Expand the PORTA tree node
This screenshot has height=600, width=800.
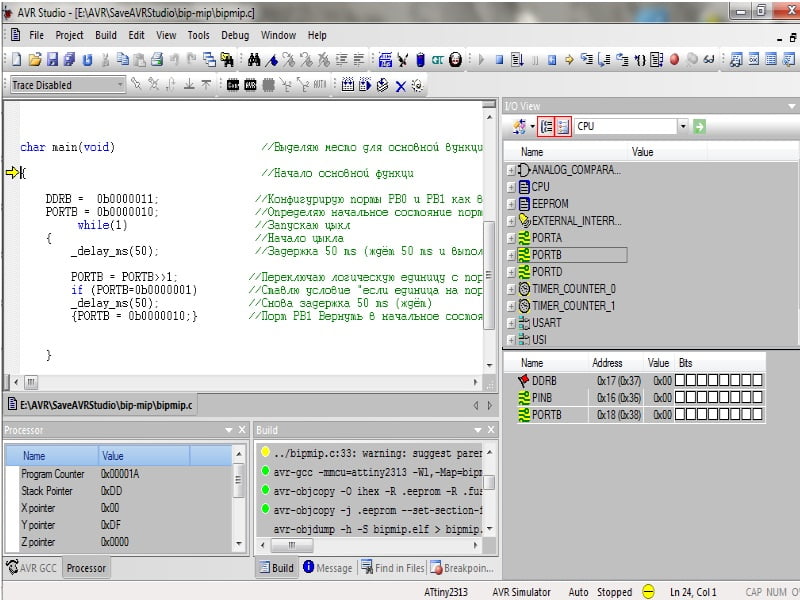pyautogui.click(x=511, y=238)
